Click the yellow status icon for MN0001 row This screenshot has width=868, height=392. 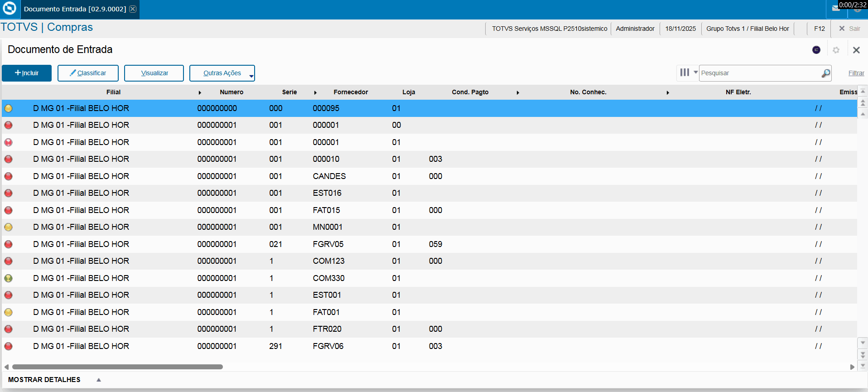(x=9, y=227)
